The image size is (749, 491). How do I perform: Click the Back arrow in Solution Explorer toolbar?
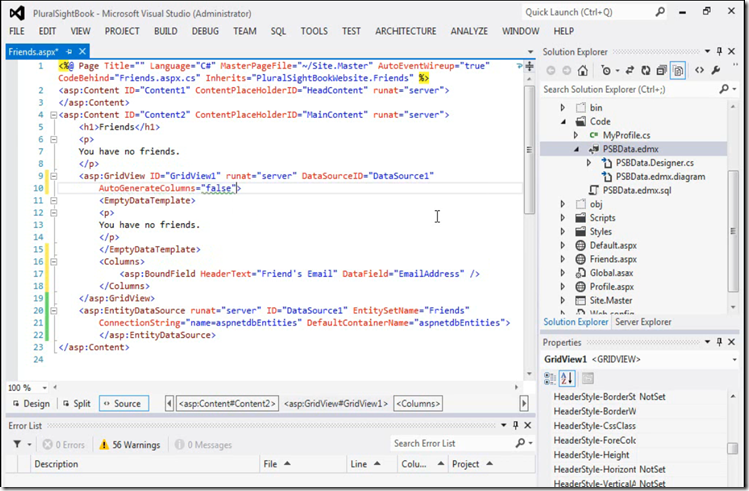[x=551, y=71]
